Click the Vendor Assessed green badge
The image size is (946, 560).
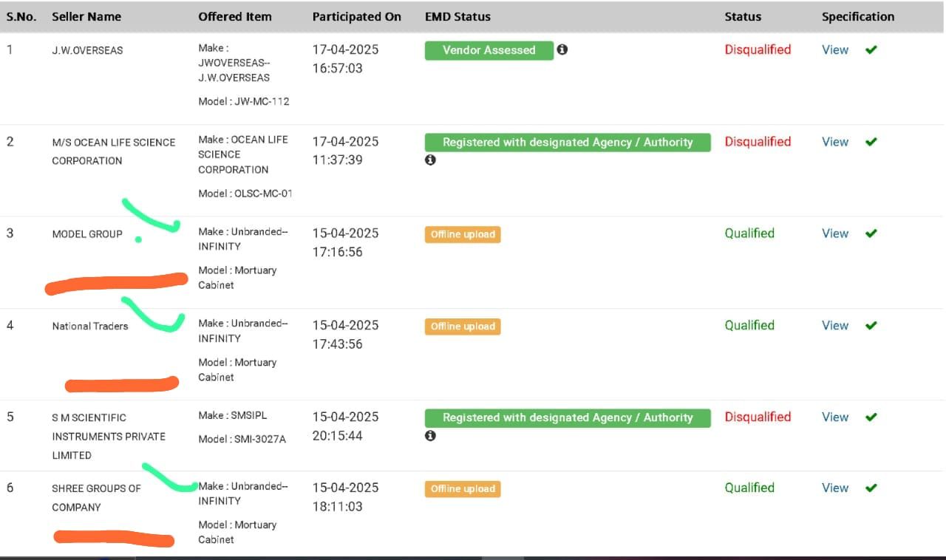(489, 50)
